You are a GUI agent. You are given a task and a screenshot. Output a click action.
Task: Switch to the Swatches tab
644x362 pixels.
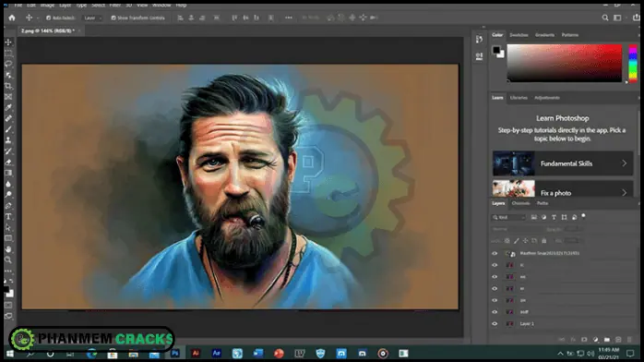(x=519, y=35)
